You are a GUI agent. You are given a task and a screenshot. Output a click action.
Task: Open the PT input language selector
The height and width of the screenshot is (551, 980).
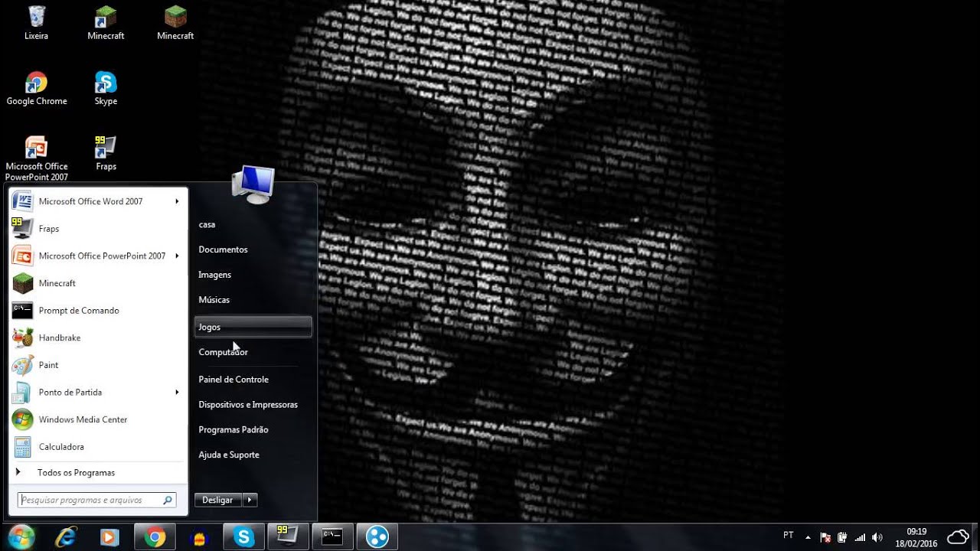point(789,535)
